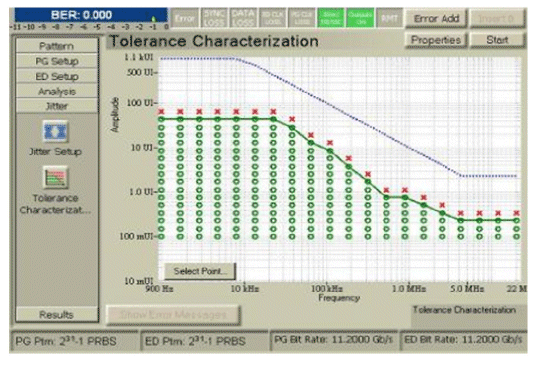Image resolution: width=536 pixels, height=370 pixels.
Task: Click the SYNC LOSS indicator
Action: [214, 18]
